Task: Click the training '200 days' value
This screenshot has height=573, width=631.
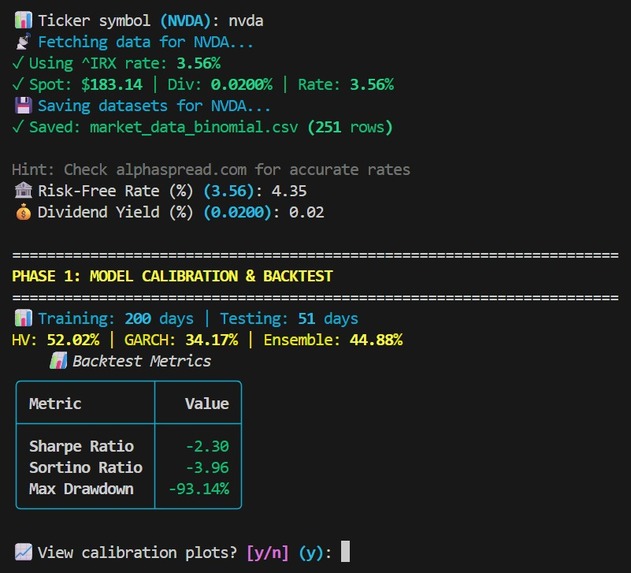Action: pyautogui.click(x=159, y=319)
